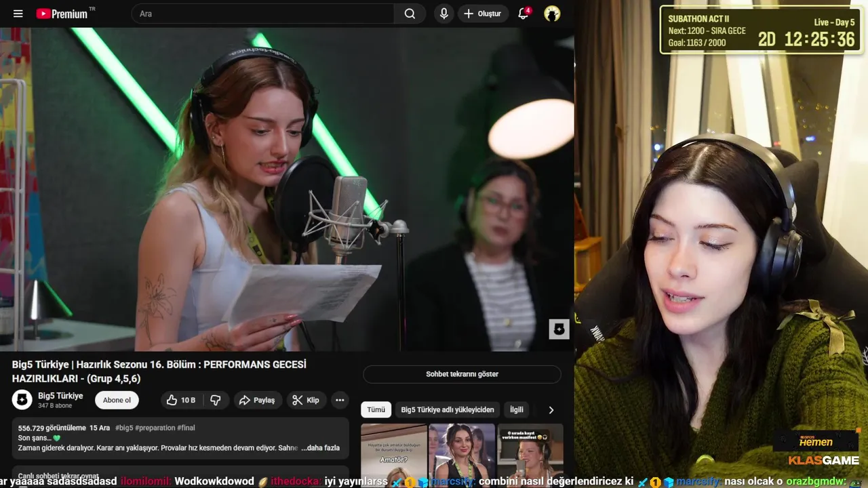Select the Tümü filter chip
This screenshot has height=488, width=868.
[x=376, y=409]
